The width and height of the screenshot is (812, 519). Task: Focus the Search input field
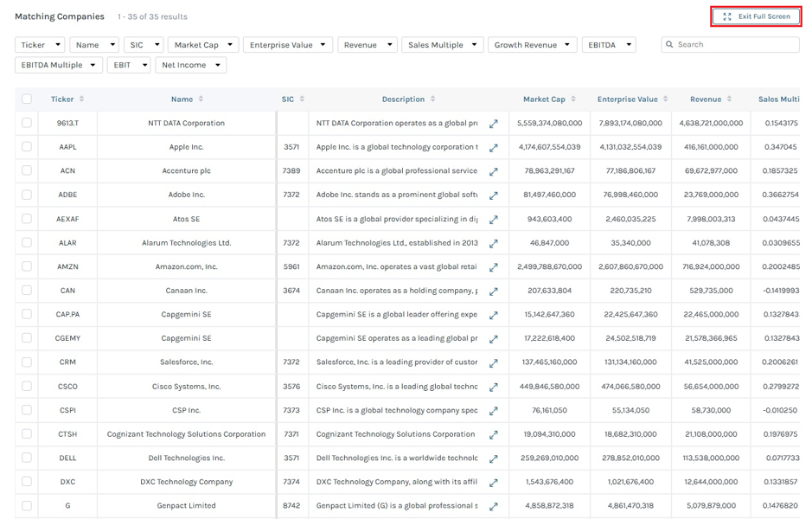(x=730, y=44)
